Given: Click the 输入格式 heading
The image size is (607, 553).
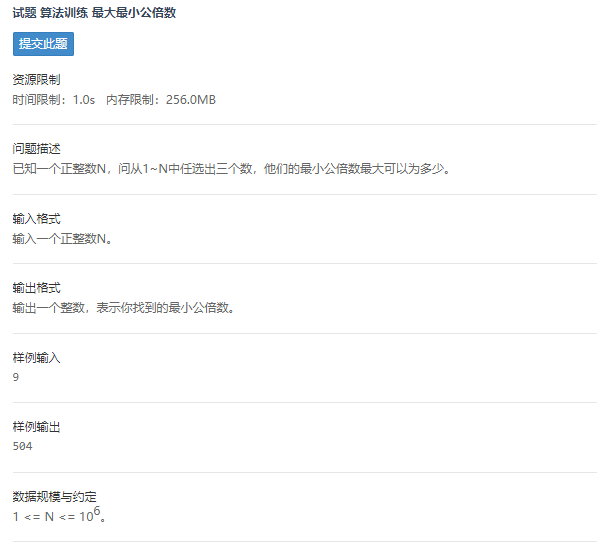Looking at the screenshot, I should [36, 219].
